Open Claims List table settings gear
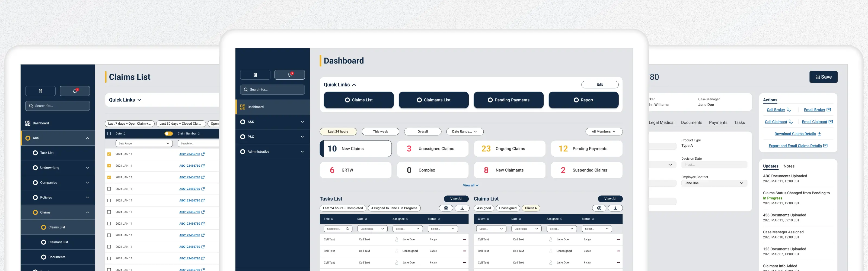 pos(599,208)
